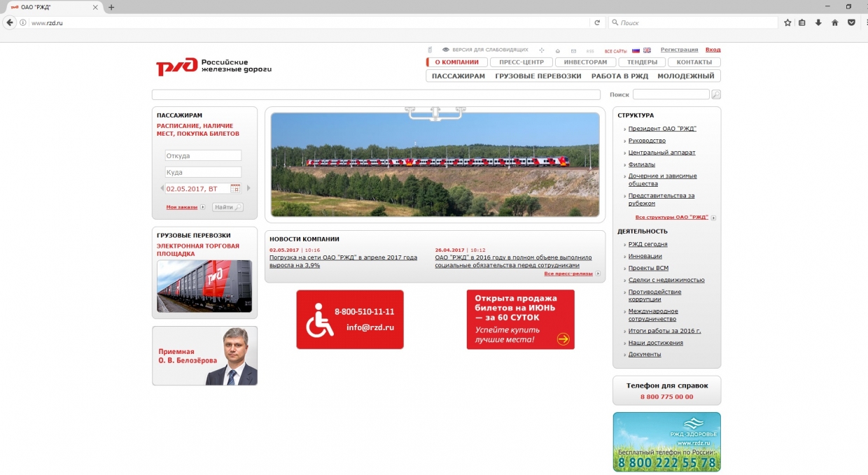Click the РЖД-Здоровье banner

tap(666, 441)
